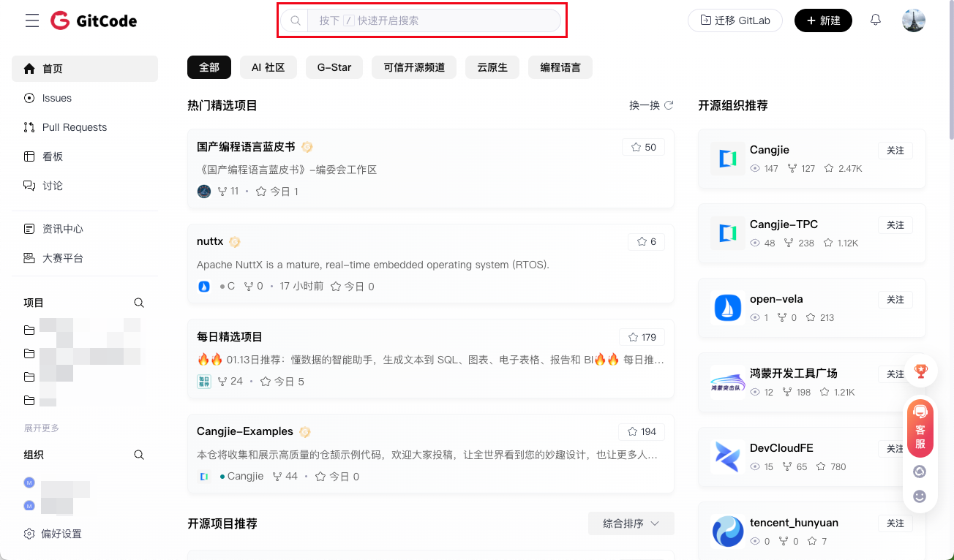Open the hamburger menu icon
The height and width of the screenshot is (560, 954).
[32, 20]
